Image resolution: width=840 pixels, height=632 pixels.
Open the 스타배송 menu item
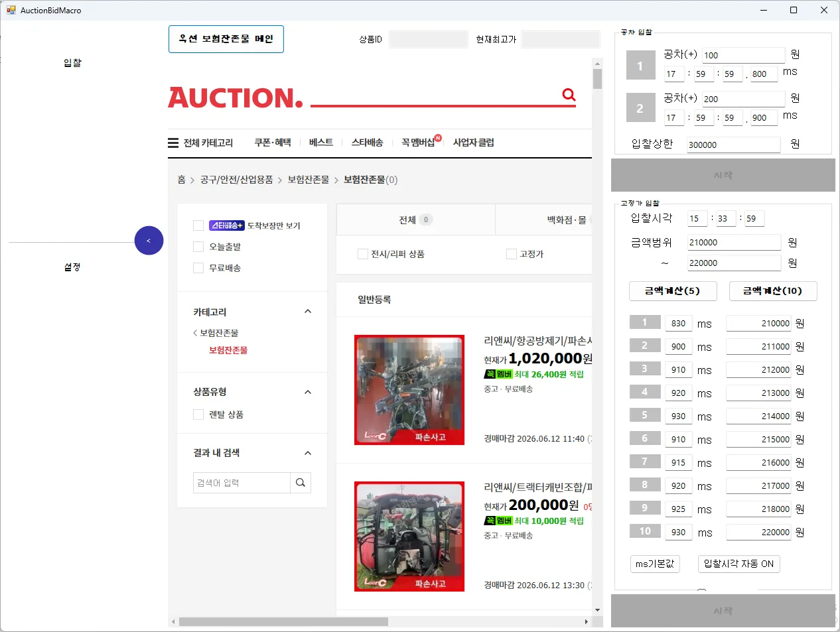point(368,143)
